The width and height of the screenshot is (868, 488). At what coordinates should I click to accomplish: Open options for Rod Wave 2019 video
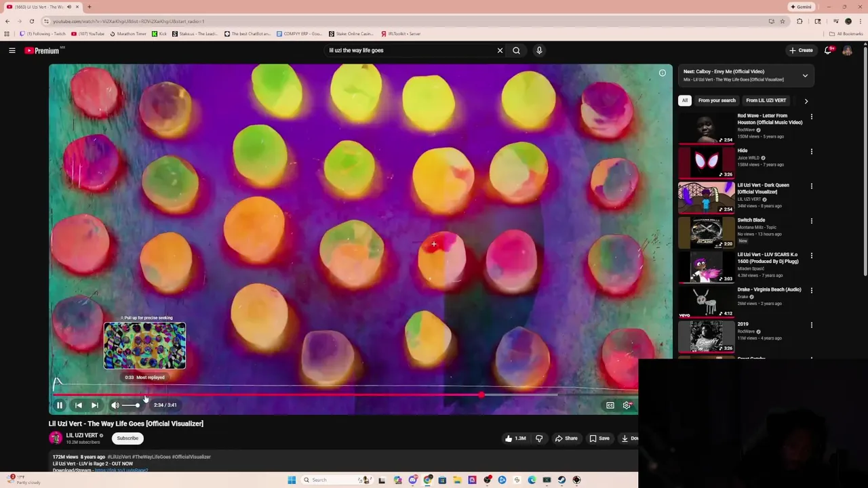click(811, 325)
